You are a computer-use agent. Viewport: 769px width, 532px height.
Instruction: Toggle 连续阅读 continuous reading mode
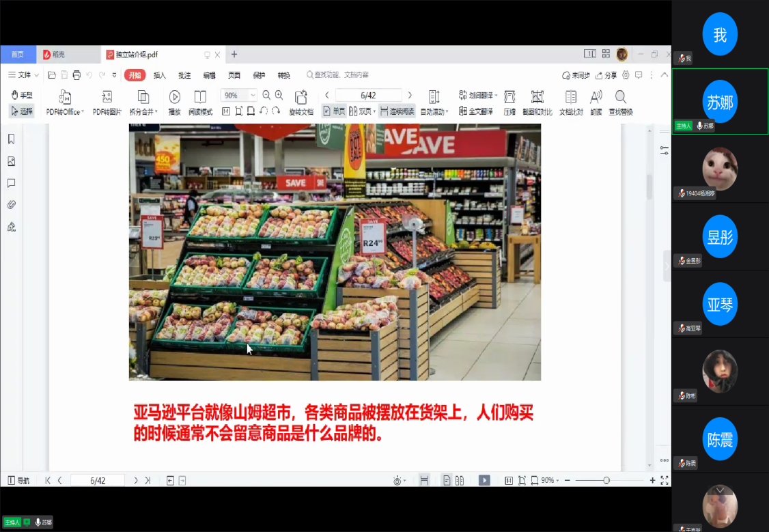point(397,111)
